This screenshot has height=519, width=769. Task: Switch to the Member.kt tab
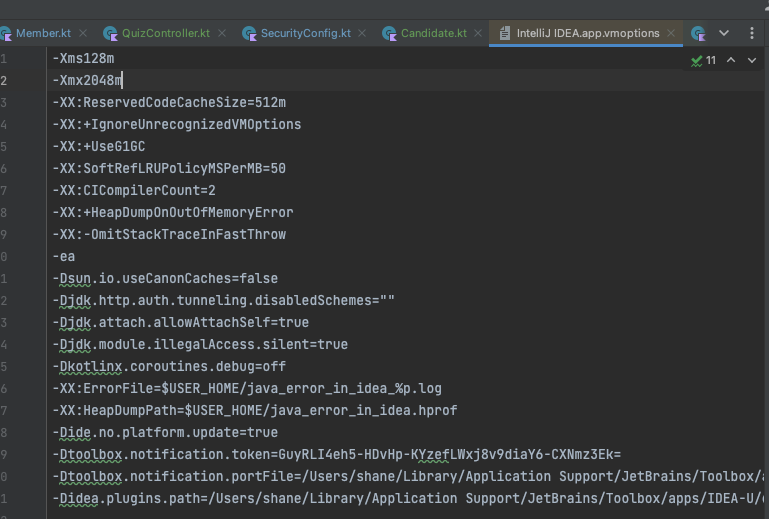point(43,33)
